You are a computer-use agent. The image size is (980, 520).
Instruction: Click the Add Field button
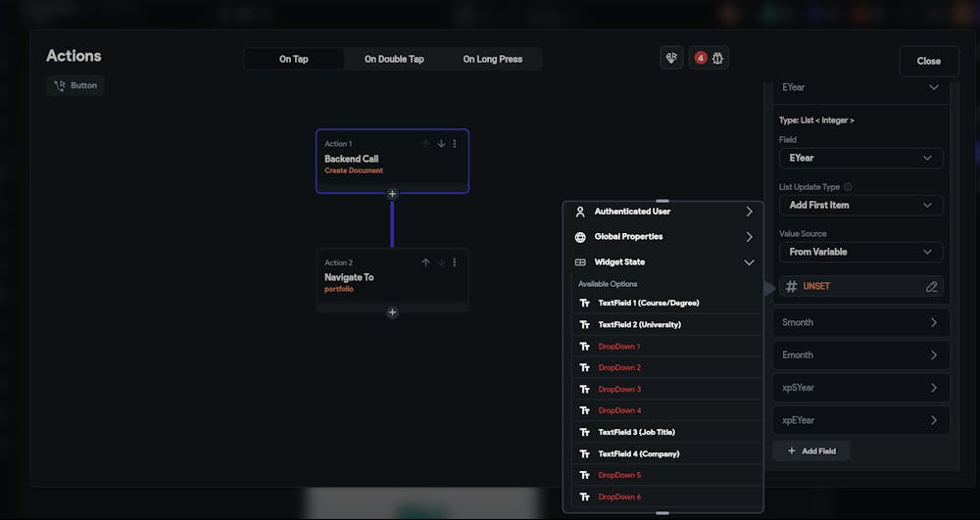[x=811, y=450]
